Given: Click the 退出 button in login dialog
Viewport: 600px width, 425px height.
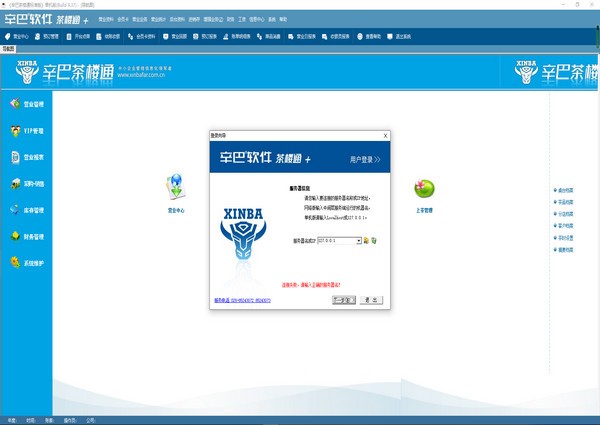Looking at the screenshot, I should tap(371, 300).
